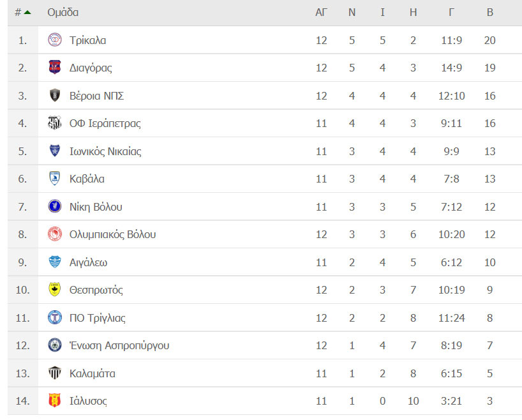Click the Ολυμπιακός Βόλου red crest
This screenshot has width=522, height=420.
tap(55, 234)
